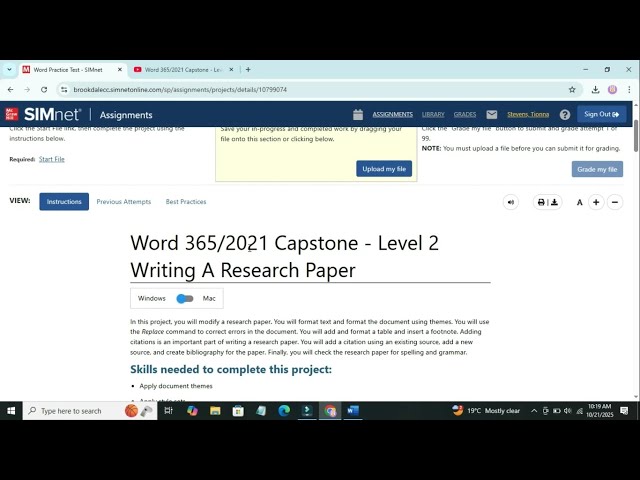The height and width of the screenshot is (480, 640).
Task: Open volume control in system tray
Action: (567, 411)
